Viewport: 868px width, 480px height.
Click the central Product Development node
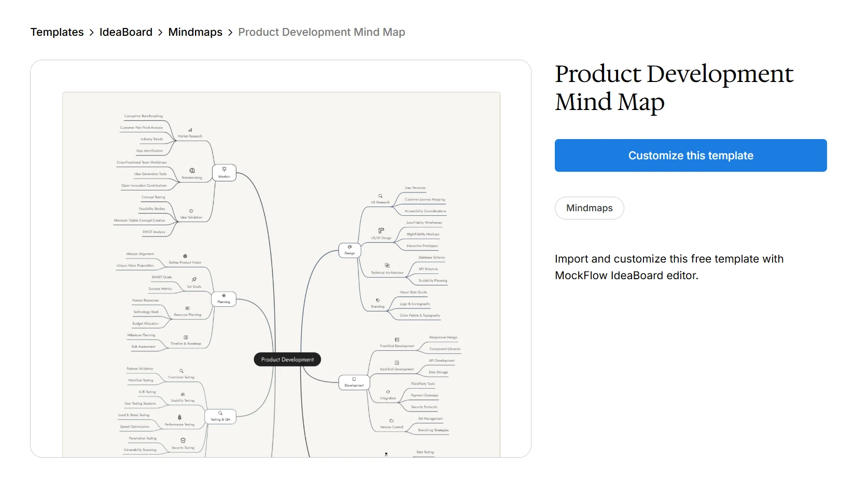[x=287, y=360]
